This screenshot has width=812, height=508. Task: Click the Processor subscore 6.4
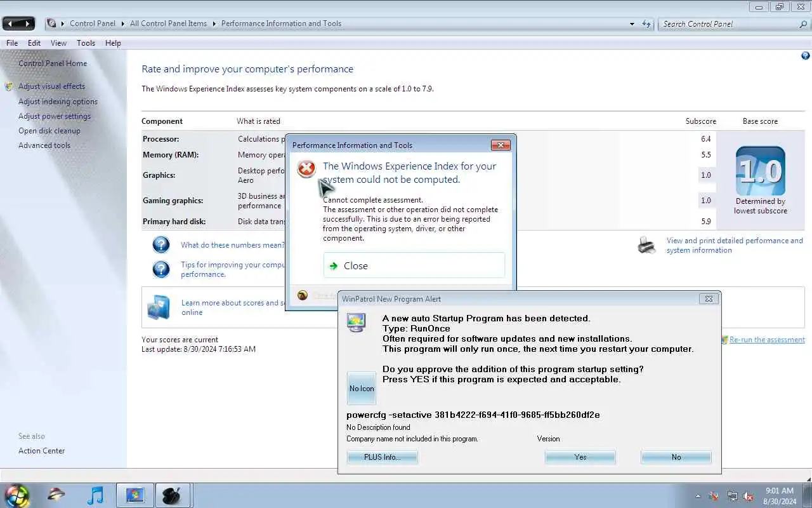(x=706, y=139)
